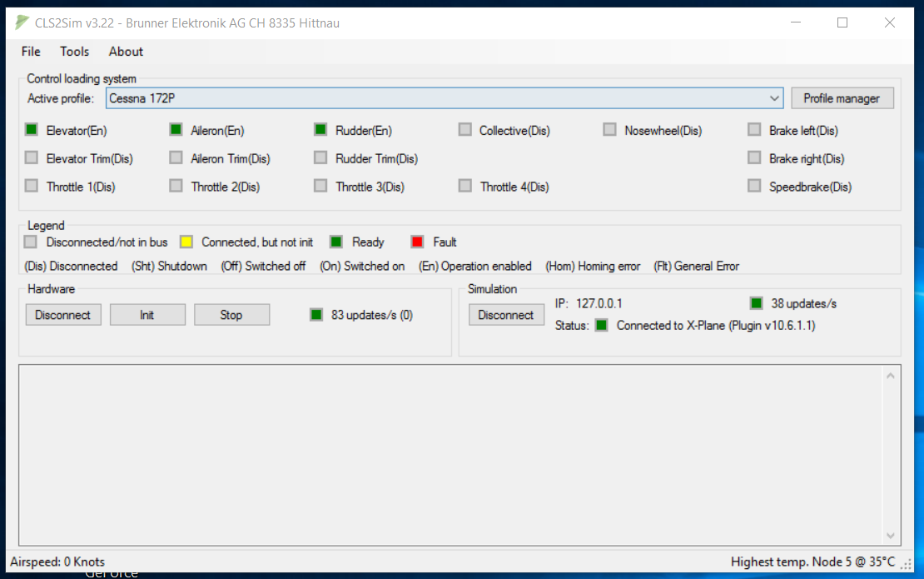Click the green Elevator status indicator
This screenshot has height=579, width=924.
(32, 130)
